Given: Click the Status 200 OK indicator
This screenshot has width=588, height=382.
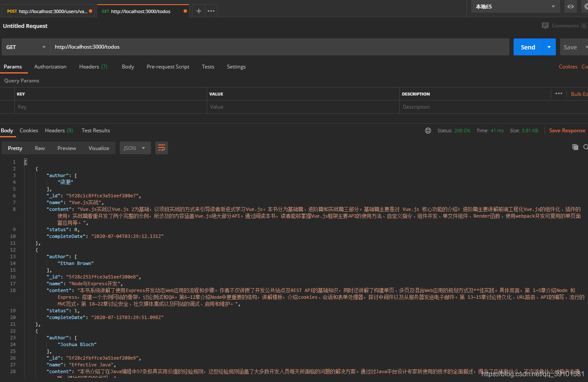Looking at the screenshot, I should click(x=454, y=131).
